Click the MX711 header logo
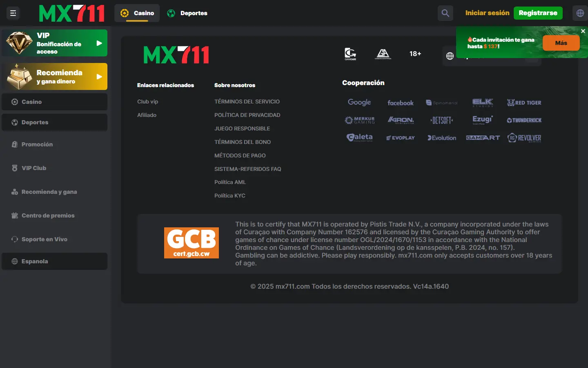The height and width of the screenshot is (368, 588). coord(71,13)
